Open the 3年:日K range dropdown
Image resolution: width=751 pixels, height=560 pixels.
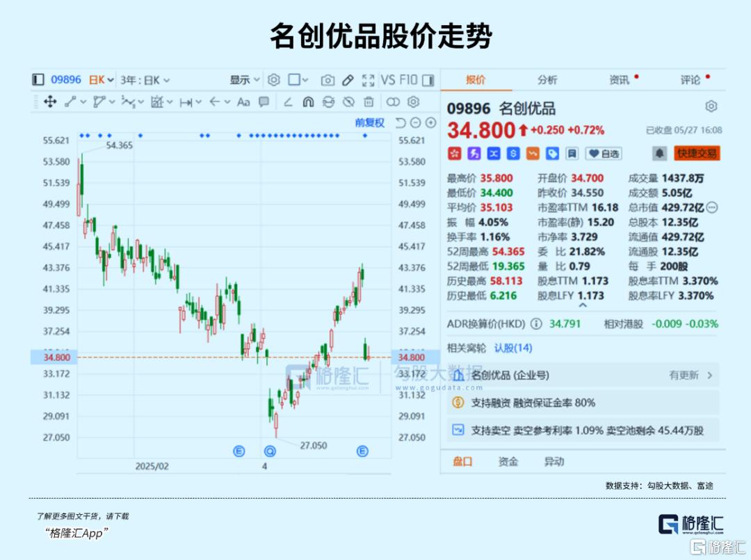tap(145, 80)
